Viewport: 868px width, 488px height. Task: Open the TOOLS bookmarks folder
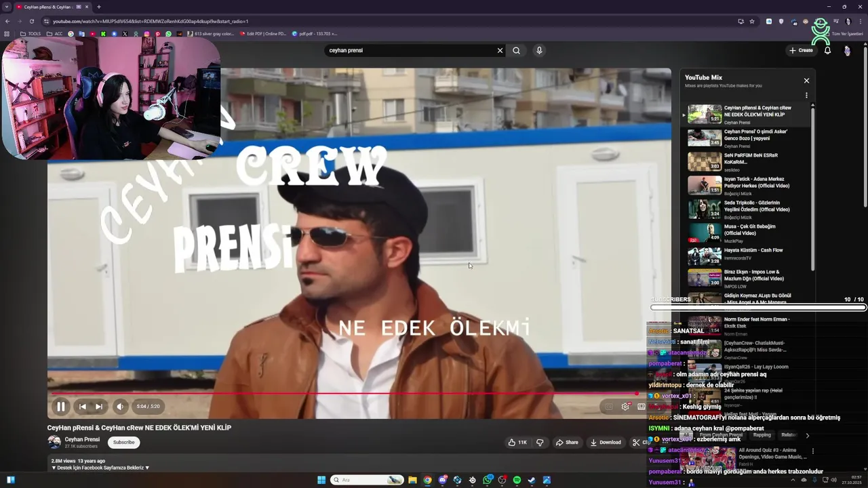[x=31, y=33]
